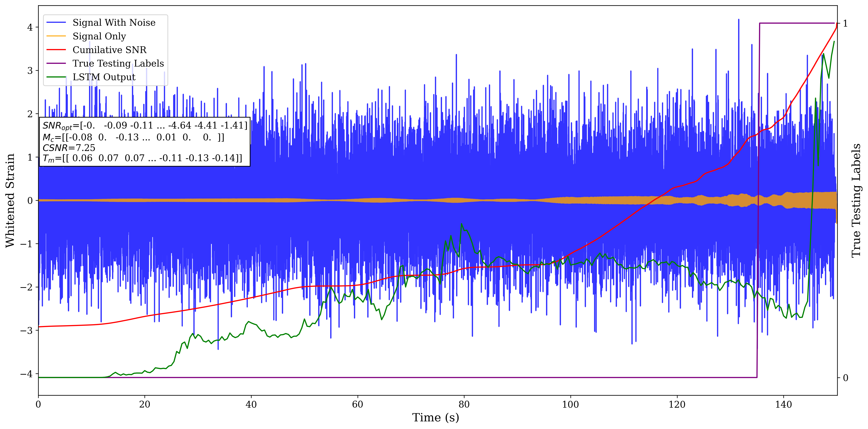
Task: Click the 'Time (s)' x-axis label
Action: coord(435,418)
